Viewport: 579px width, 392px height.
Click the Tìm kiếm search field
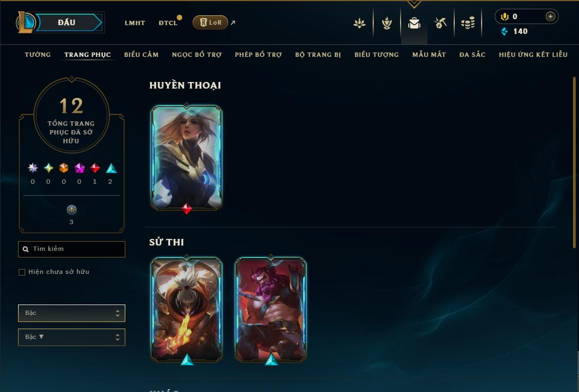point(72,249)
